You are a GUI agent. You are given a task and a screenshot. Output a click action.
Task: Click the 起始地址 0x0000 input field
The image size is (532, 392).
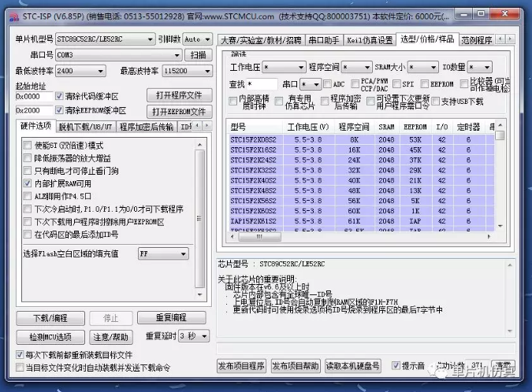click(34, 96)
